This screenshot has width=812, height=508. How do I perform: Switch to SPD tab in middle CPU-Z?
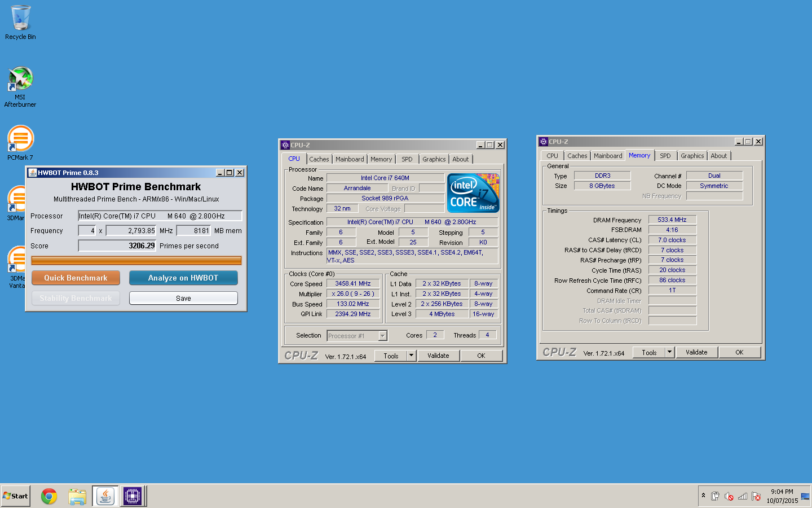coord(407,159)
